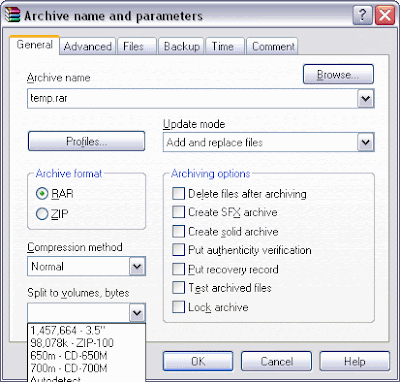Switch to the Advanced tab
Image resolution: width=400 pixels, height=382 pixels.
click(x=88, y=46)
